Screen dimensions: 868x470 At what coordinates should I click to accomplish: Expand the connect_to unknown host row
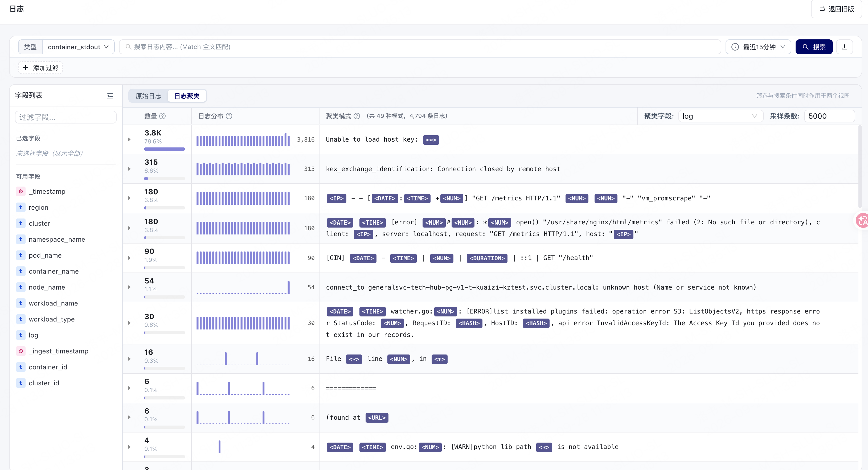[x=129, y=287]
